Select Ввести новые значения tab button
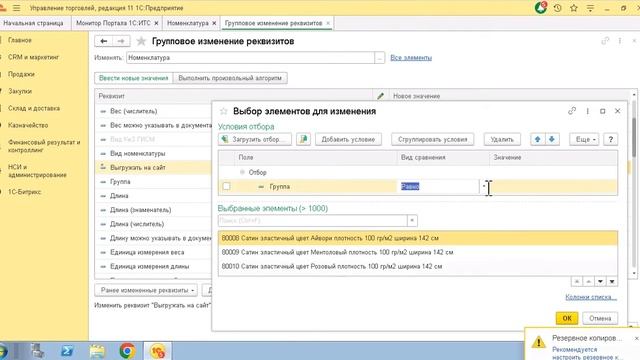 pyautogui.click(x=133, y=78)
